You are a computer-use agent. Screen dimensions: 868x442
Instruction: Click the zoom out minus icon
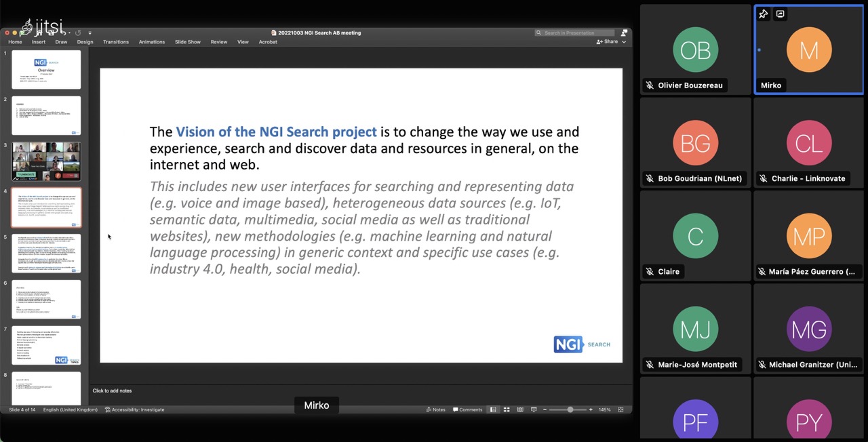pyautogui.click(x=545, y=409)
